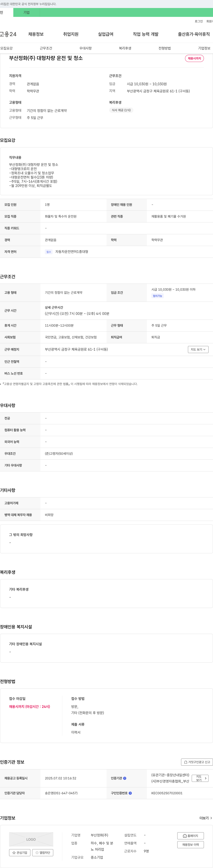The height and width of the screenshot is (868, 213).
Task: Click 재활용품 및 폐기물 수거원 related job
Action: point(169,216)
